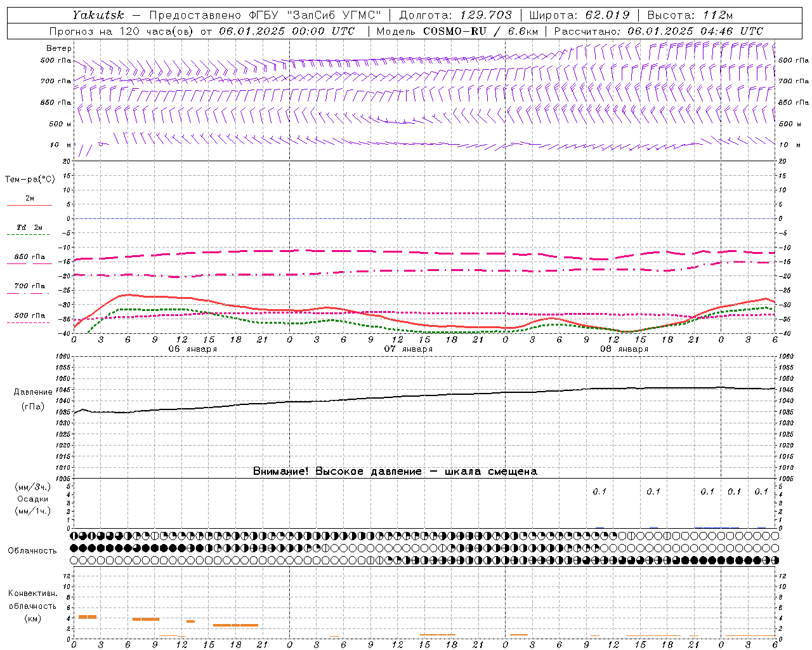The image size is (812, 650).
Task: Click the warning "Внимание! Высокое давление — шкала смещена"
Action: point(395,472)
